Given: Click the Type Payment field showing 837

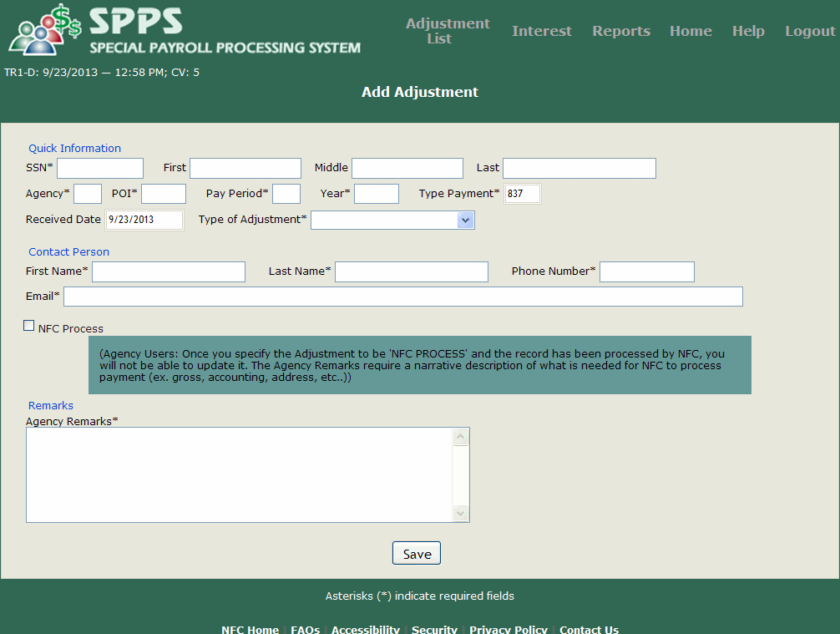Looking at the screenshot, I should coord(523,194).
